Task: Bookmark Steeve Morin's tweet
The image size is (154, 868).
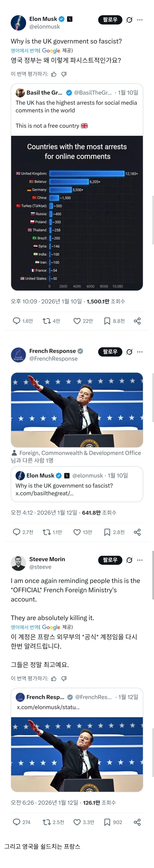Action: coord(107,822)
